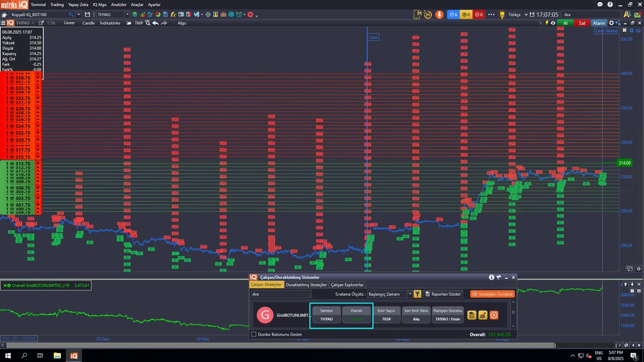Click the zoom magnifier icon in chart toolbar
This screenshot has width=644, height=362.
148,23
